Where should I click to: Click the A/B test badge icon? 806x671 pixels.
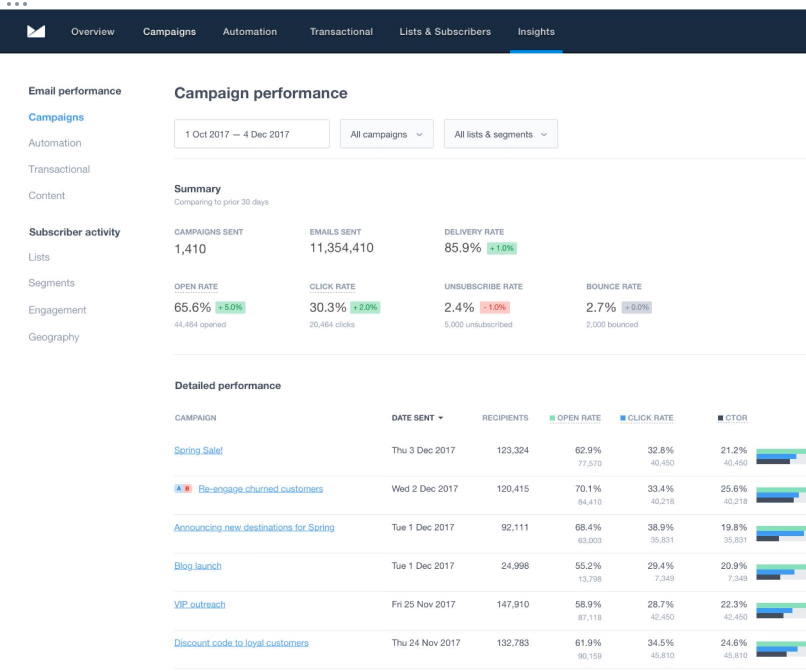point(183,488)
